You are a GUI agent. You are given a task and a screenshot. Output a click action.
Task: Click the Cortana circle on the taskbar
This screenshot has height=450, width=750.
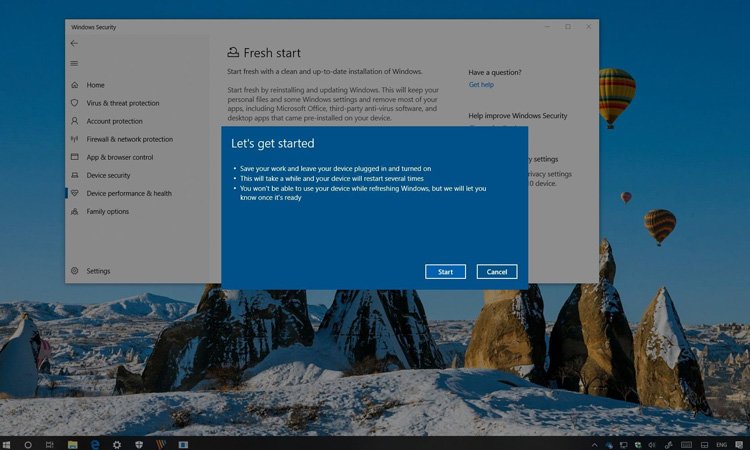tap(28, 443)
